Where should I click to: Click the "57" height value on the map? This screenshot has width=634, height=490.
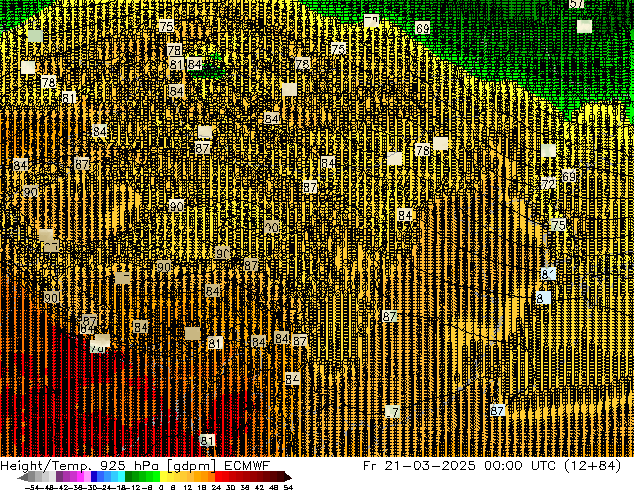coord(576,3)
